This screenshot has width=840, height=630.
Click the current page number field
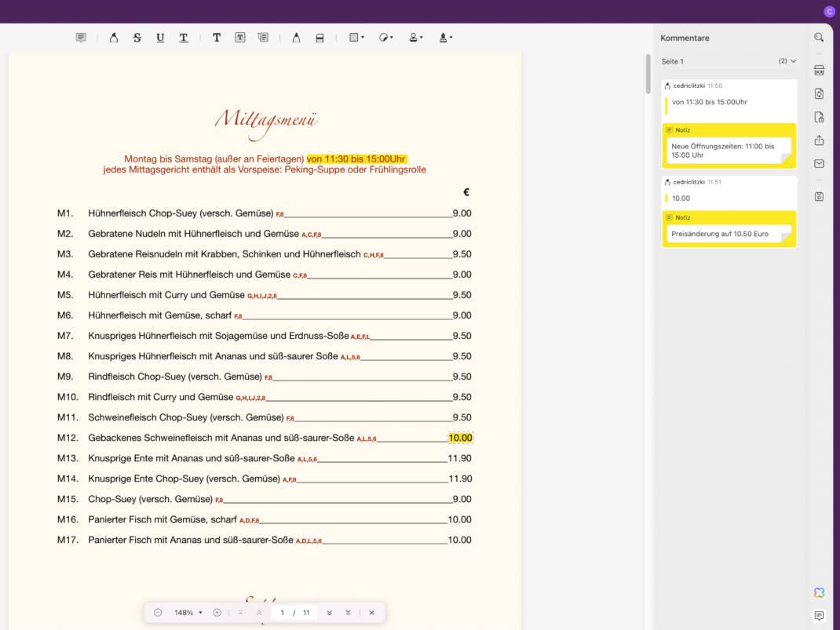(283, 613)
